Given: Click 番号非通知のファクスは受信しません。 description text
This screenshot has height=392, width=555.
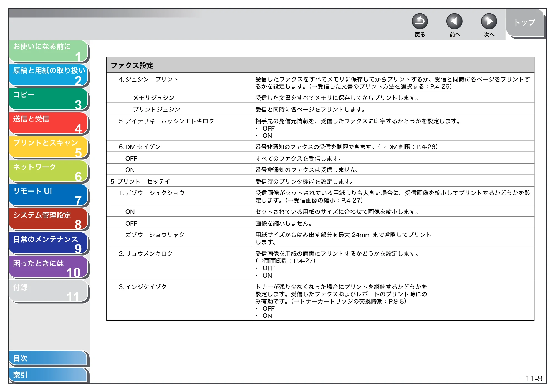Looking at the screenshot, I should (307, 170).
